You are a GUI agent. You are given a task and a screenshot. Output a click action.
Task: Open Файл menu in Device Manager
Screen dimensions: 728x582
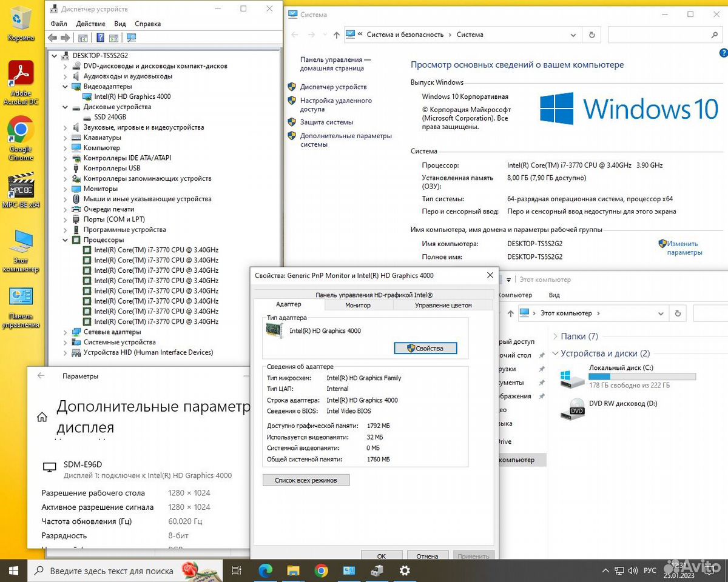(x=59, y=24)
